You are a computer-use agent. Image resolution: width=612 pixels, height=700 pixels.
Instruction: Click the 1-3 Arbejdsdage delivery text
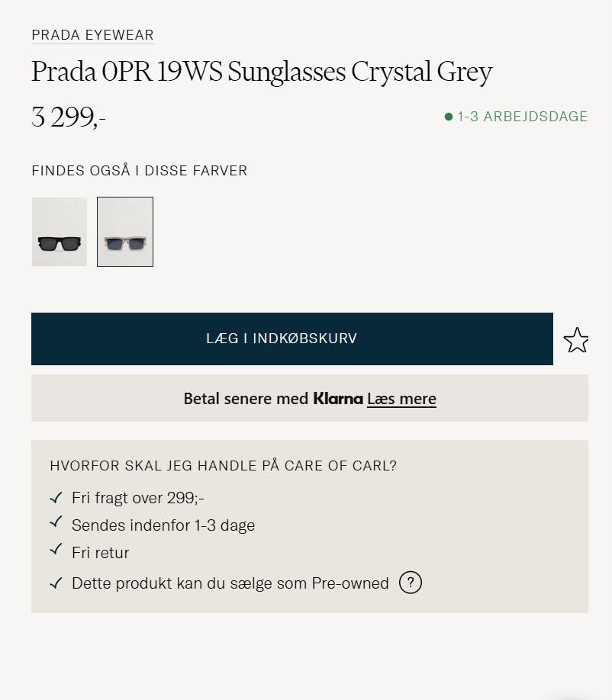(523, 117)
